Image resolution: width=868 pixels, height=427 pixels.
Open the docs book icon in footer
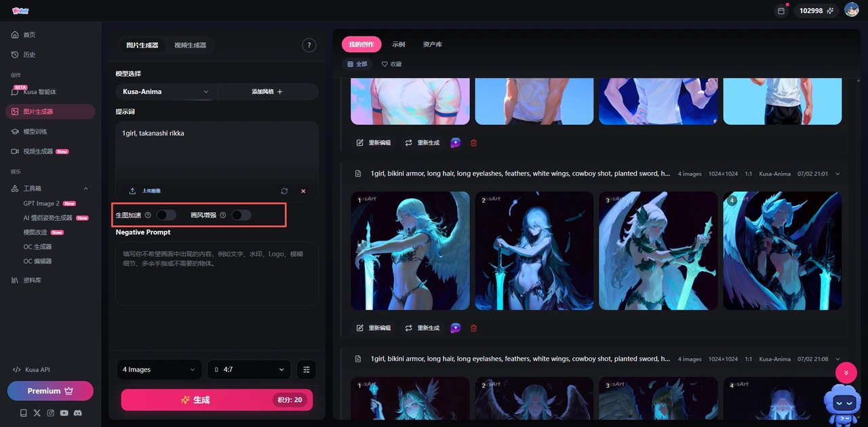[x=23, y=413]
